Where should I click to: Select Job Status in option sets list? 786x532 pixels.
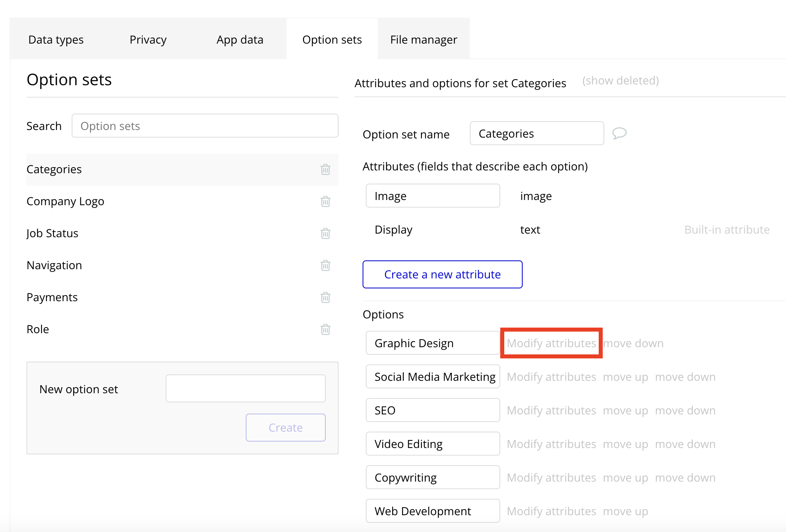(52, 233)
